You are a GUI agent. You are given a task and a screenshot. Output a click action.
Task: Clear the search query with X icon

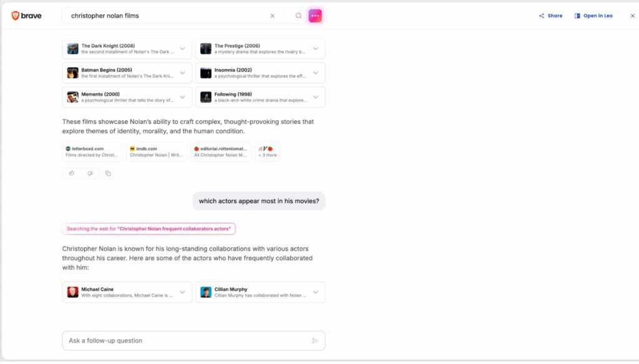[272, 16]
